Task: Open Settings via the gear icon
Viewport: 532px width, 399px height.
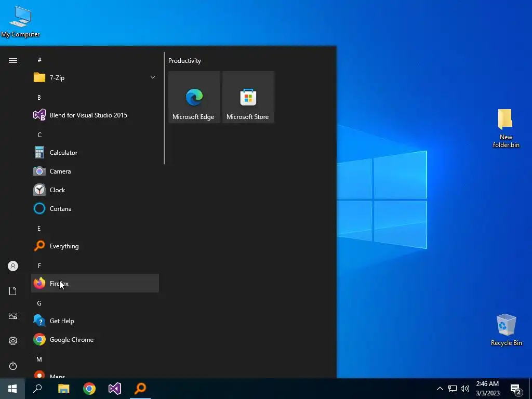Action: [x=13, y=341]
